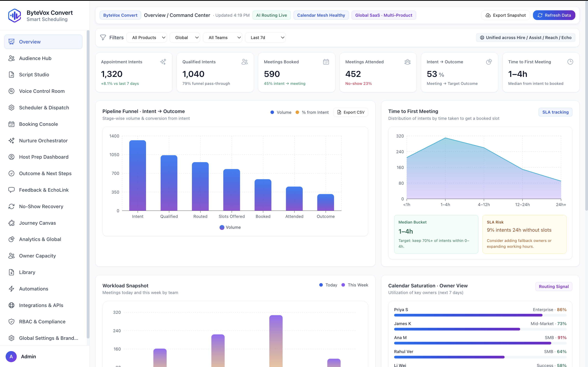Click the No-Show Recovery refresh icon

pos(11,206)
